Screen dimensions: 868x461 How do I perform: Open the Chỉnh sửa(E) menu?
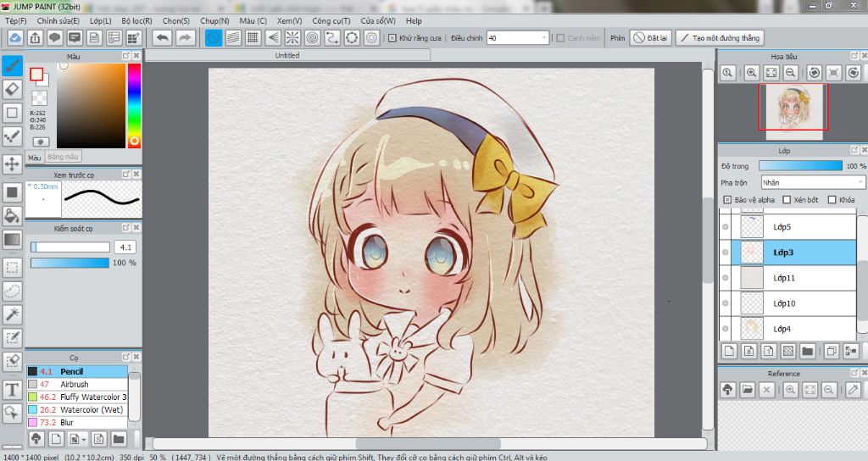(x=58, y=21)
